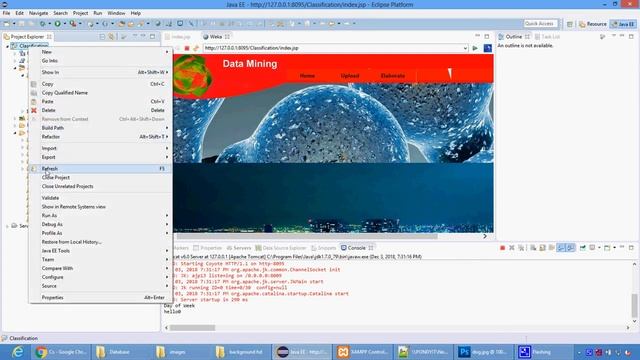Expand the Export submenu
The height and width of the screenshot is (360, 640).
[100, 157]
